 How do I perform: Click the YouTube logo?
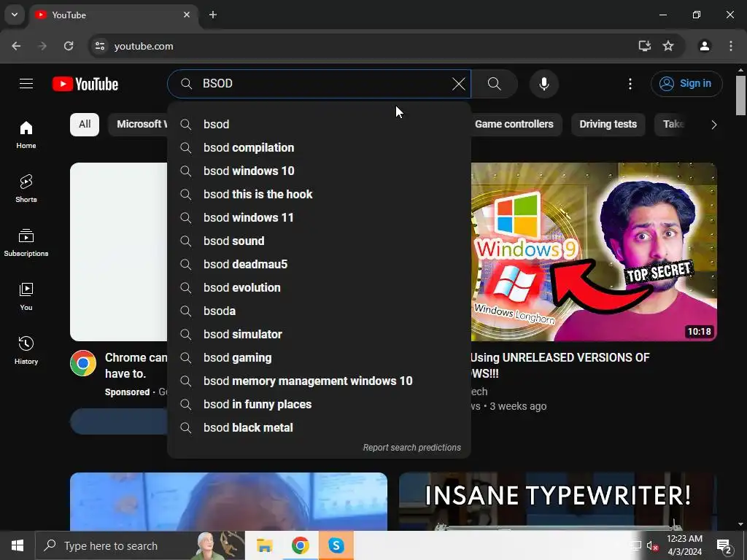[85, 84]
